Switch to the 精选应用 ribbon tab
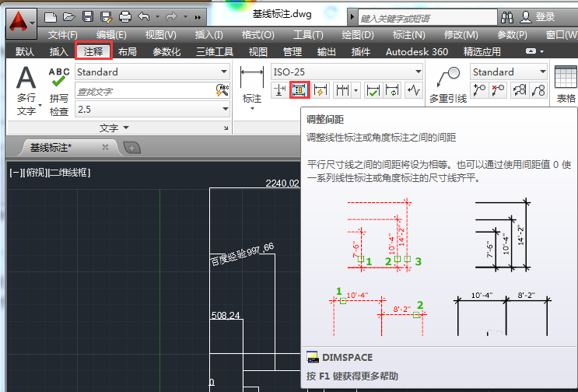This screenshot has height=392, width=578. tap(482, 51)
